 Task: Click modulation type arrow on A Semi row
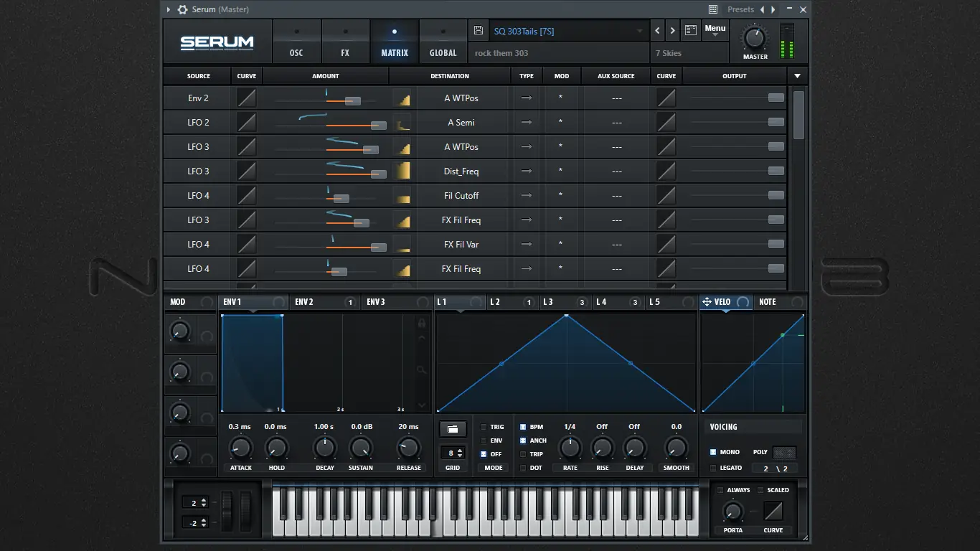[527, 123]
